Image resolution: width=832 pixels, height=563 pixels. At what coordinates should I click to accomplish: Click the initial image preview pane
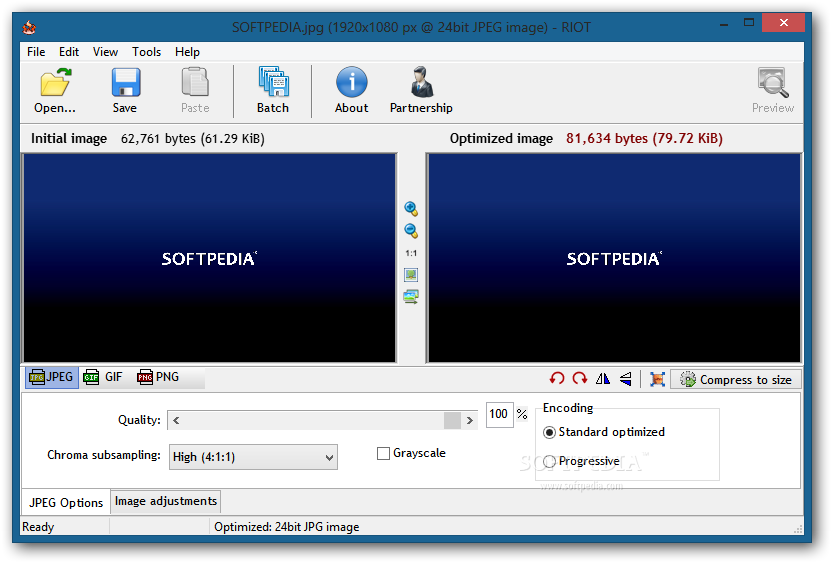click(x=209, y=258)
